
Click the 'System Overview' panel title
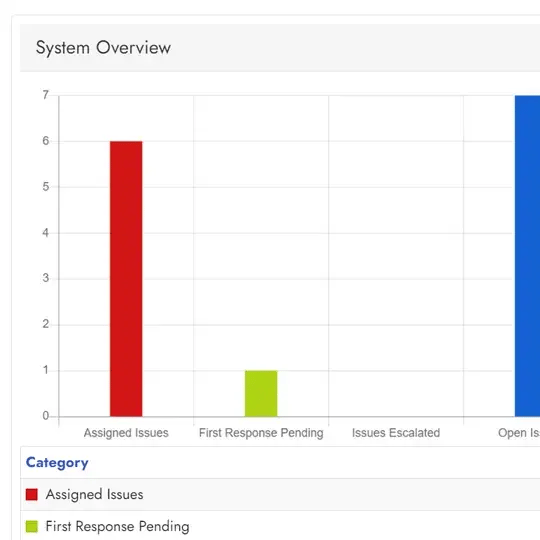pyautogui.click(x=103, y=48)
